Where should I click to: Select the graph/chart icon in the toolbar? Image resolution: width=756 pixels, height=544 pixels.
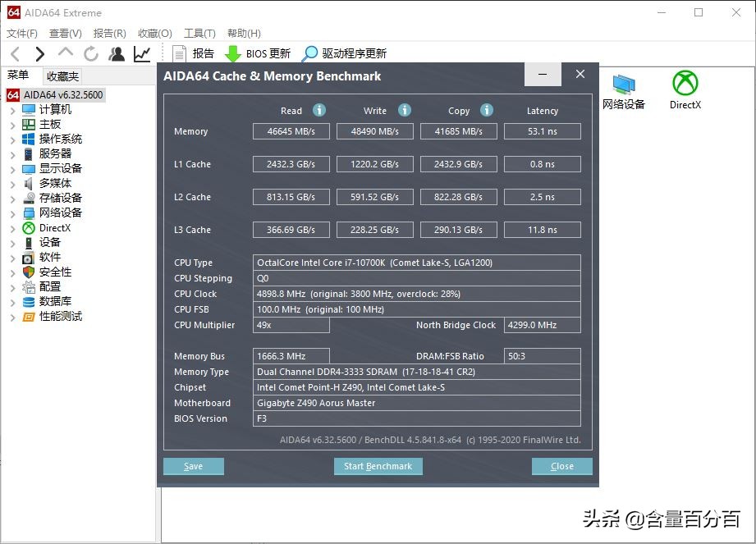[141, 53]
